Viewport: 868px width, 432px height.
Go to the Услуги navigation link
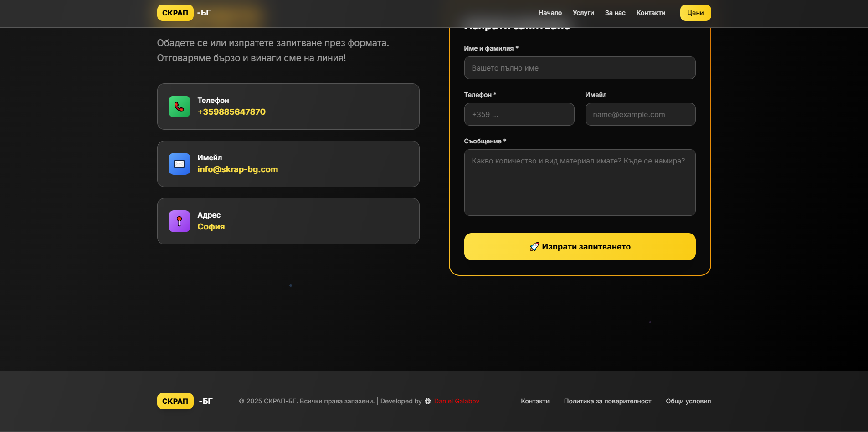click(583, 13)
